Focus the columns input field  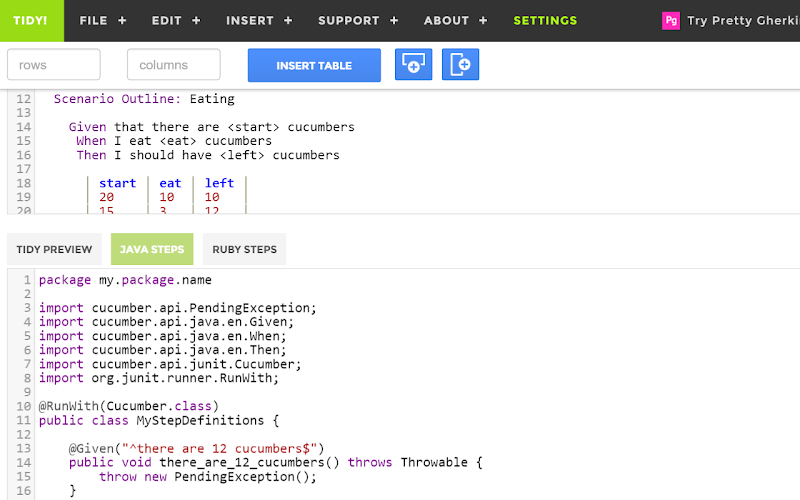pos(173,64)
